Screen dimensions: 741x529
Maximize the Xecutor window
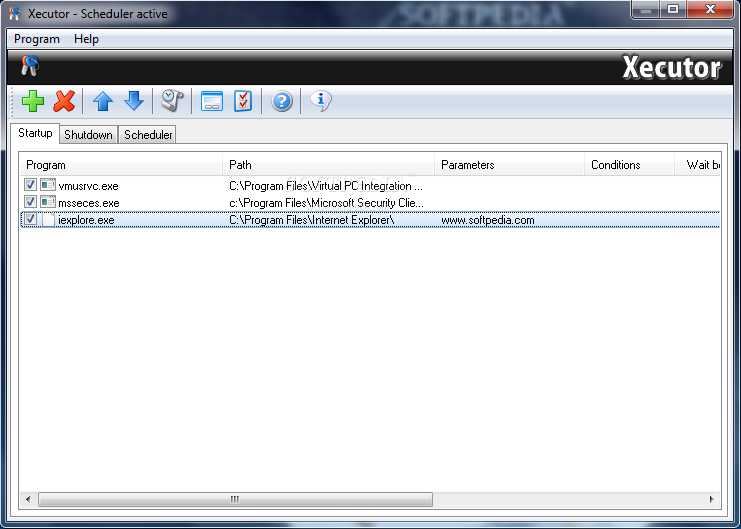[x=673, y=9]
